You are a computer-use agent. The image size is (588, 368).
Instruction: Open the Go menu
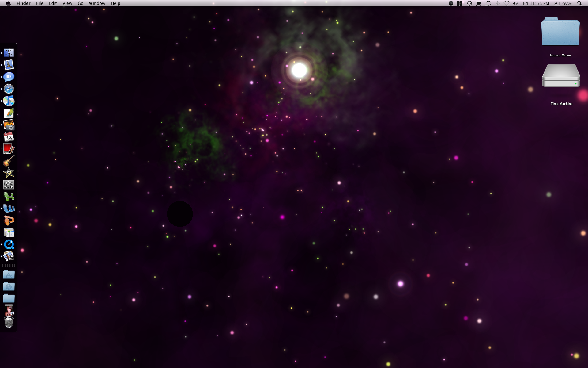[x=81, y=3]
